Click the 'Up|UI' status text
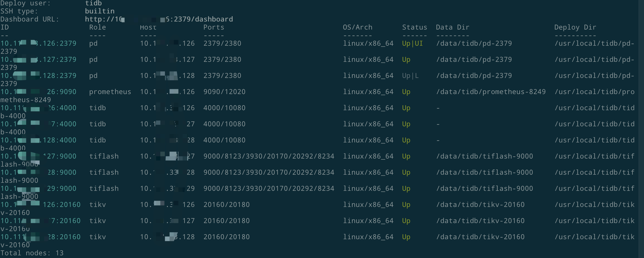The height and width of the screenshot is (258, 644). point(412,43)
